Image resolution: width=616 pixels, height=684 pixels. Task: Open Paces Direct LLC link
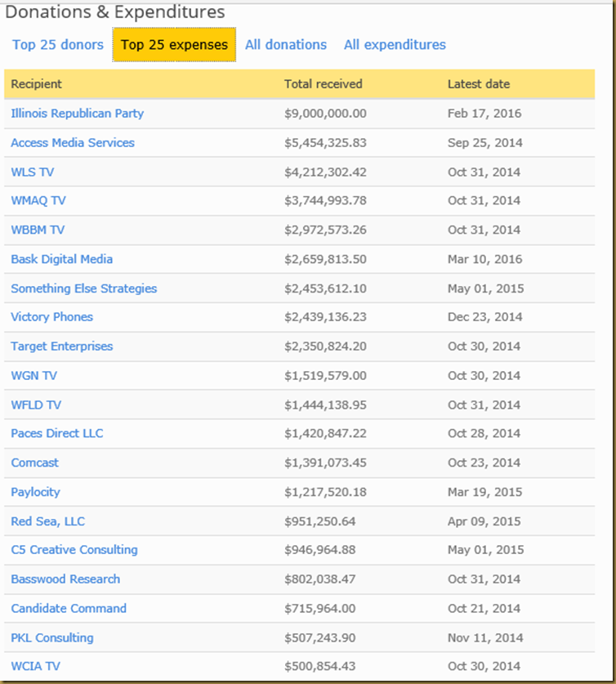point(57,433)
